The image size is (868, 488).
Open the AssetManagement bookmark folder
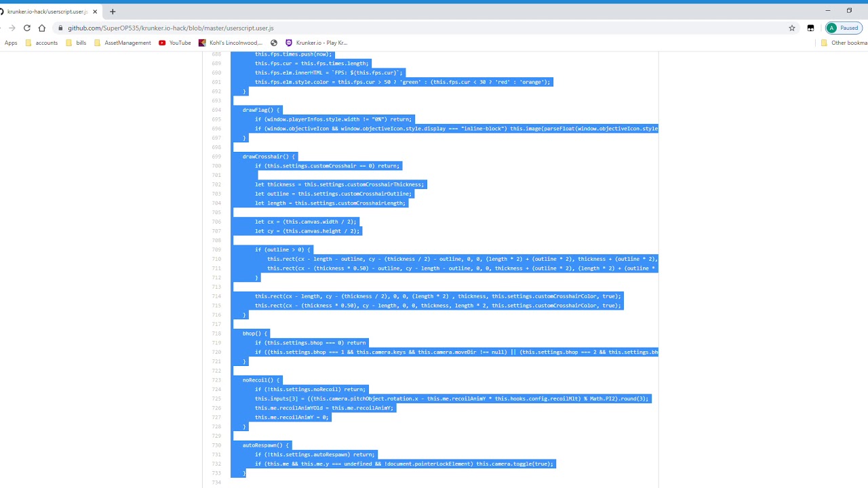pyautogui.click(x=123, y=43)
